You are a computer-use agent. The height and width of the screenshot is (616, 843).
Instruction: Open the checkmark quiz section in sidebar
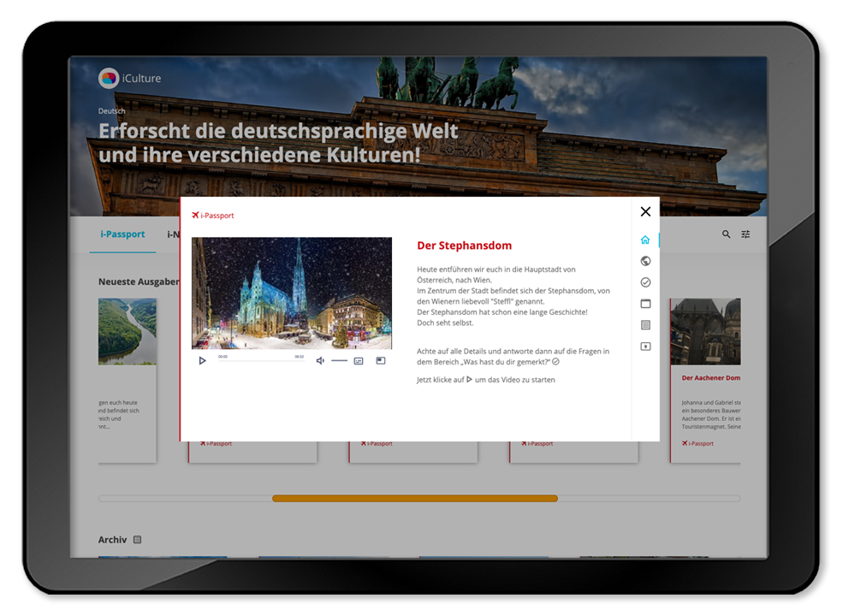645,282
